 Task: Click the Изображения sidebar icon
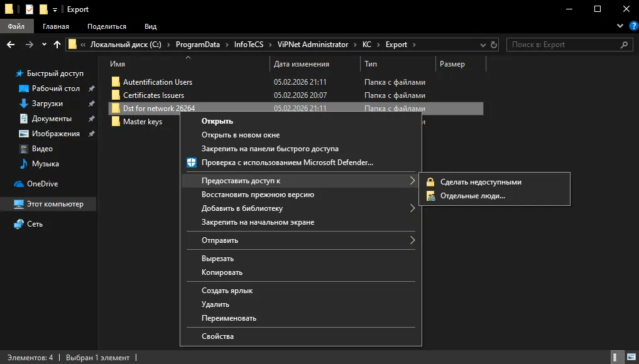pyautogui.click(x=24, y=134)
